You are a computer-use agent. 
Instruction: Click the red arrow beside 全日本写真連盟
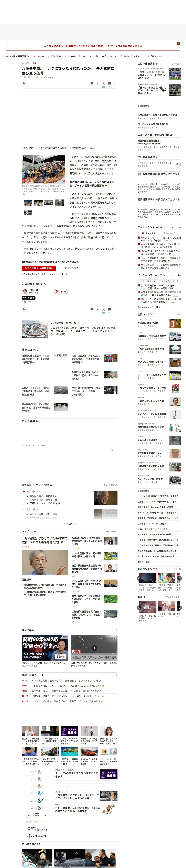[157, 157]
